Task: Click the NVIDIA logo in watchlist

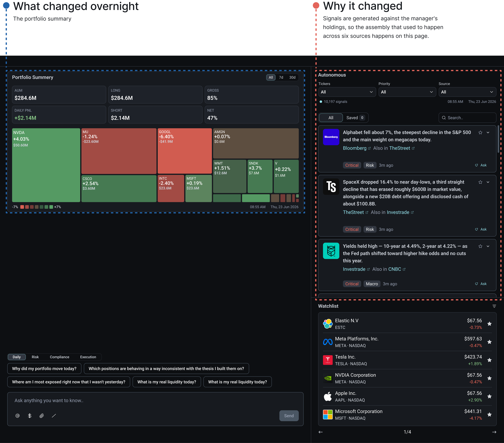Action: point(328,378)
